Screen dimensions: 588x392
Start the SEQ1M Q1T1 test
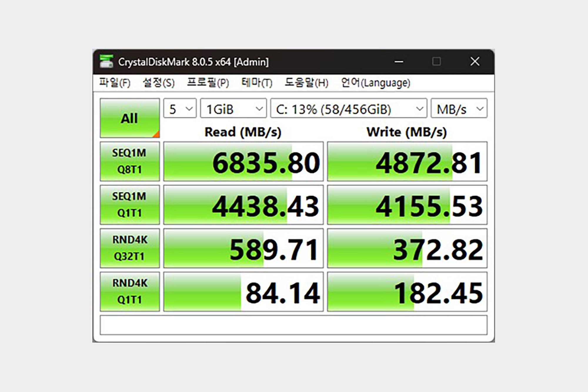tap(130, 205)
